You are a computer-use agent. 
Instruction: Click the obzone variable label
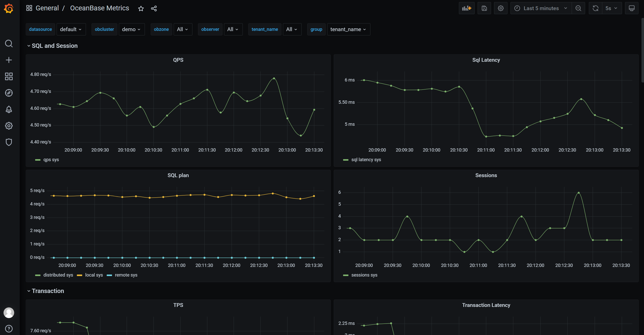(x=161, y=29)
